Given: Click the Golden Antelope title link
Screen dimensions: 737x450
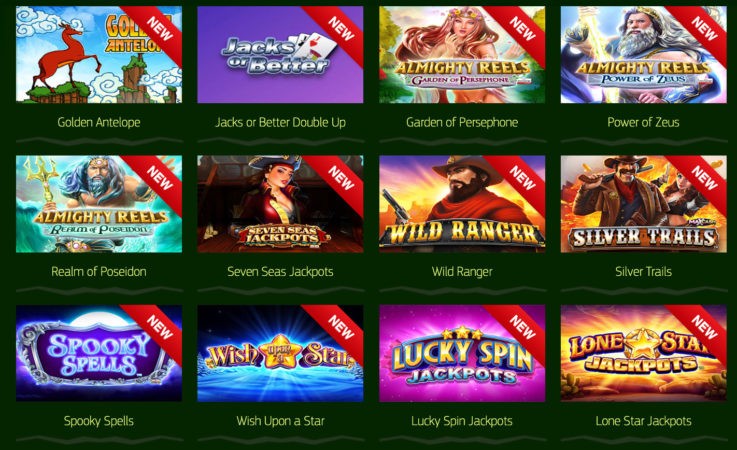Looking at the screenshot, I should click(x=99, y=122).
